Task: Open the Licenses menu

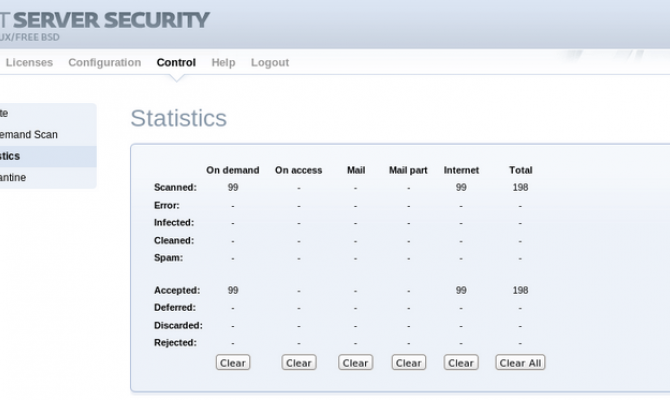Action: (29, 62)
